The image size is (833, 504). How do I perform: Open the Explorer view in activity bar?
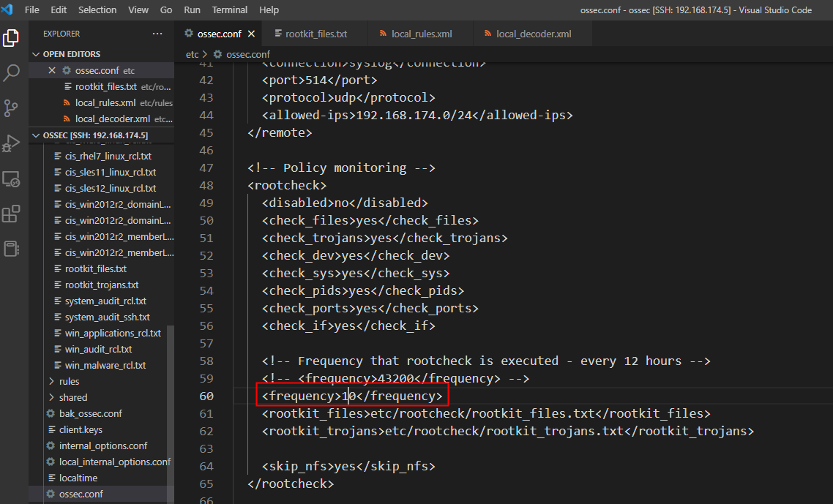(x=11, y=38)
